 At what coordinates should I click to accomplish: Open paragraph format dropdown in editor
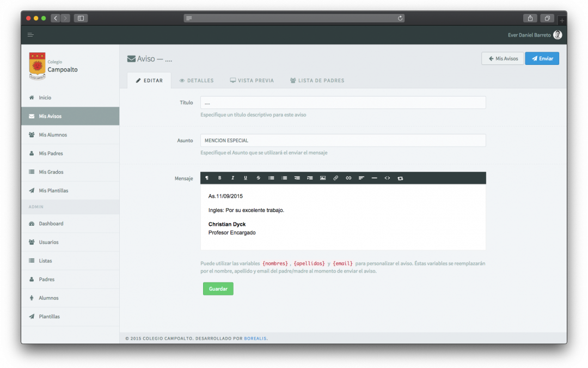[207, 178]
